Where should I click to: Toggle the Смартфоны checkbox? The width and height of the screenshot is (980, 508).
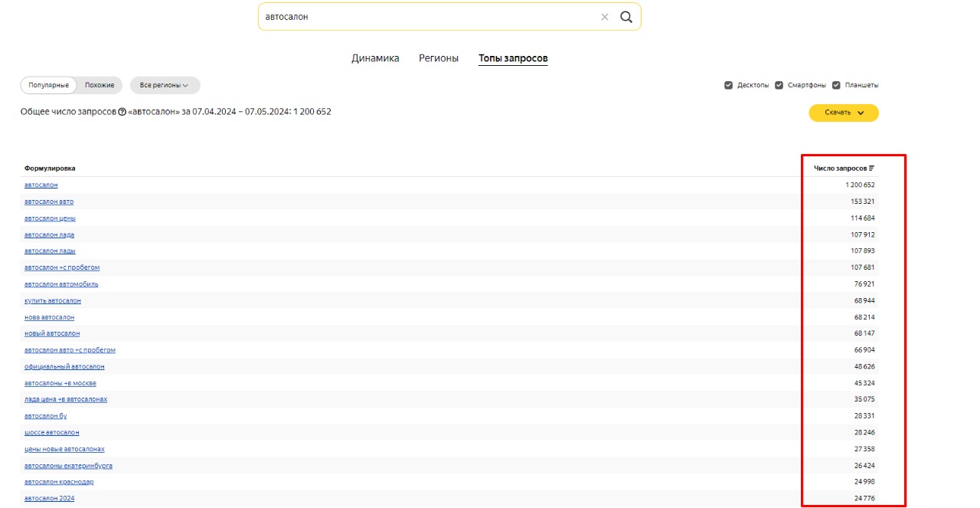[779, 85]
